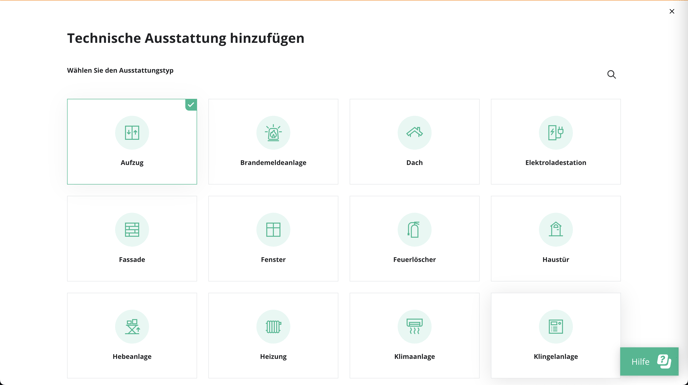This screenshot has width=688, height=385.
Task: Select the Heizung radiator icon
Action: point(273,327)
